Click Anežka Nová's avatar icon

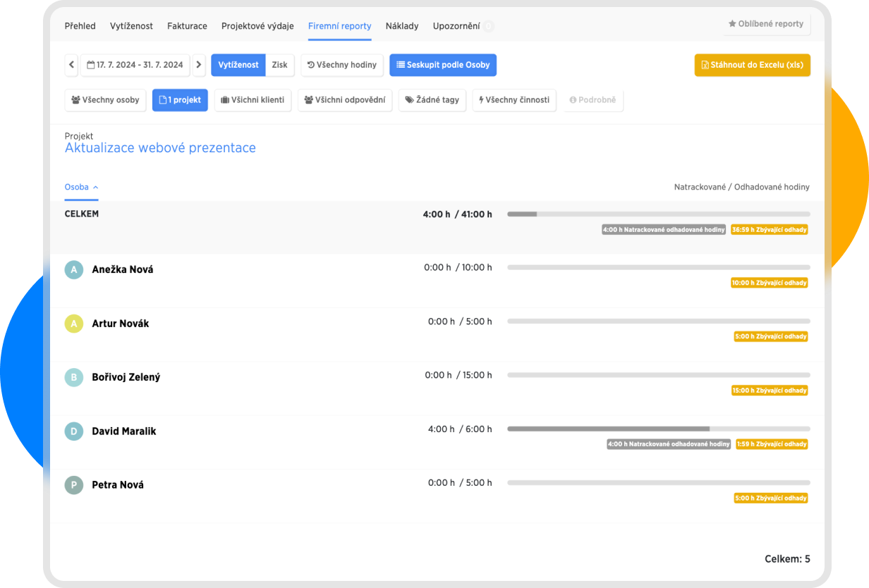(74, 269)
